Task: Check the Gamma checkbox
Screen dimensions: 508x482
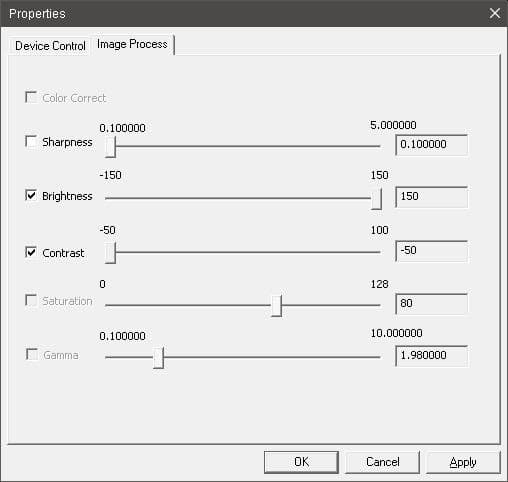Action: (32, 354)
